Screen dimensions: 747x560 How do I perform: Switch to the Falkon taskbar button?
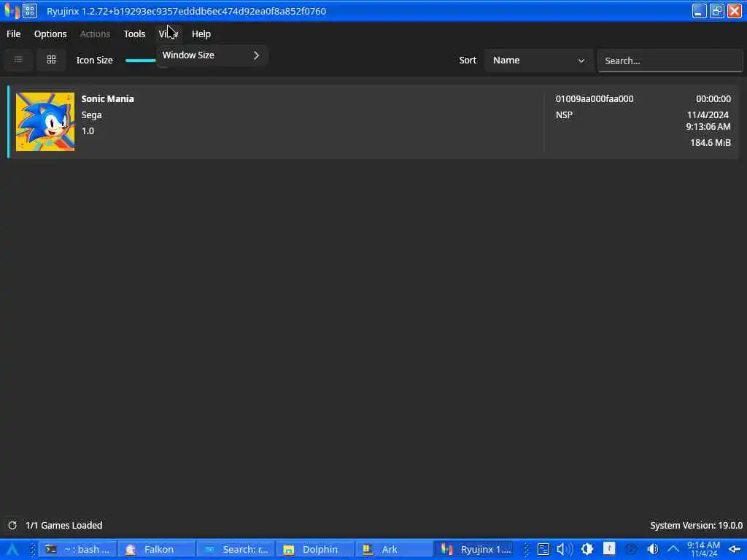pos(157,550)
